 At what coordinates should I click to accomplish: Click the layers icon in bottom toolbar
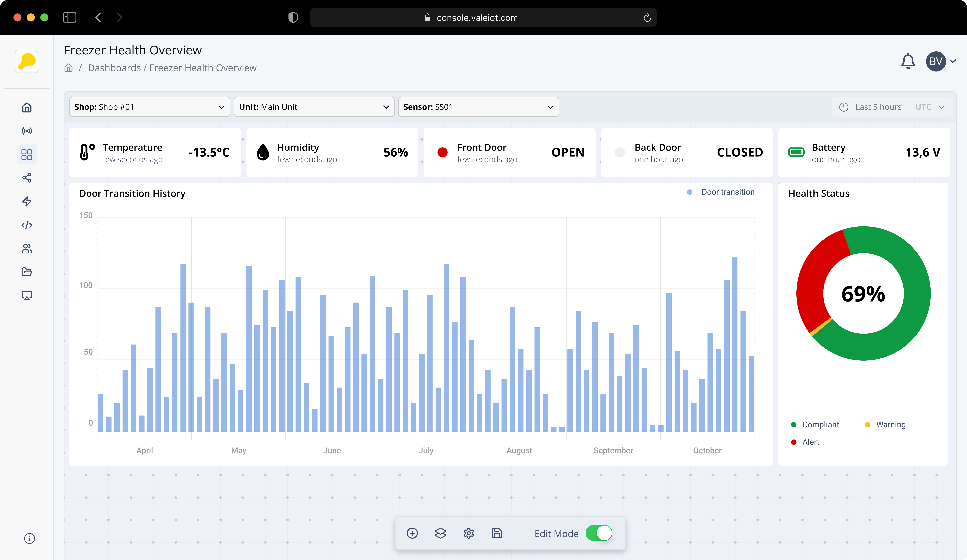click(x=441, y=533)
